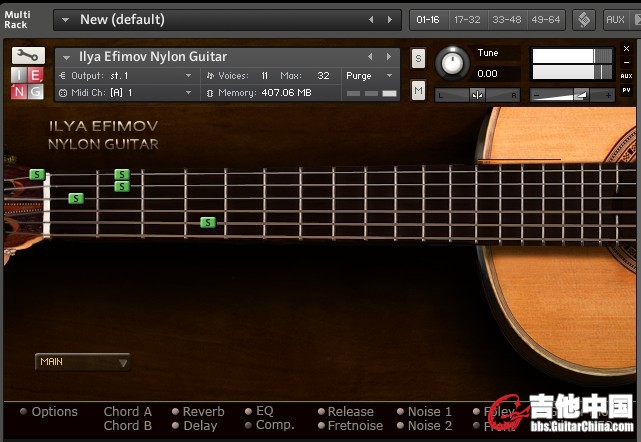Image resolution: width=641 pixels, height=442 pixels.
Task: Switch to channels 49-64 tab
Action: pyautogui.click(x=546, y=20)
